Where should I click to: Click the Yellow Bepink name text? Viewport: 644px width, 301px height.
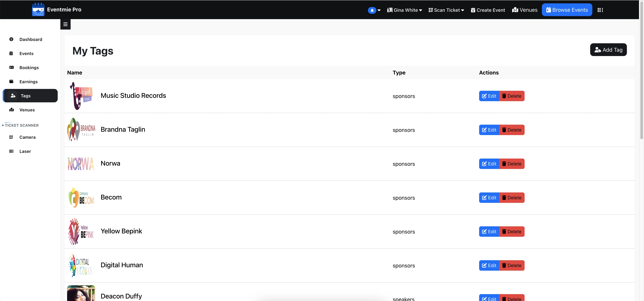pos(121,231)
